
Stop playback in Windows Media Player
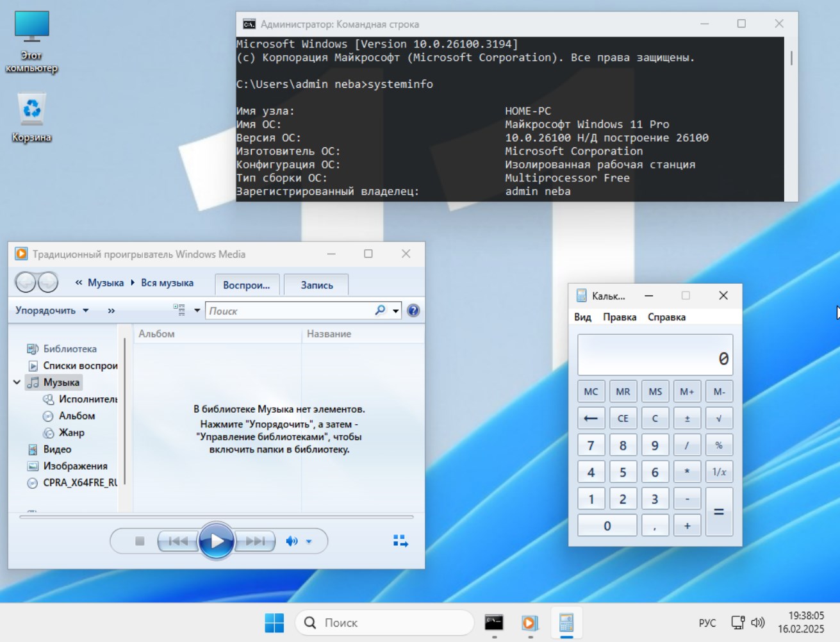coord(140,541)
